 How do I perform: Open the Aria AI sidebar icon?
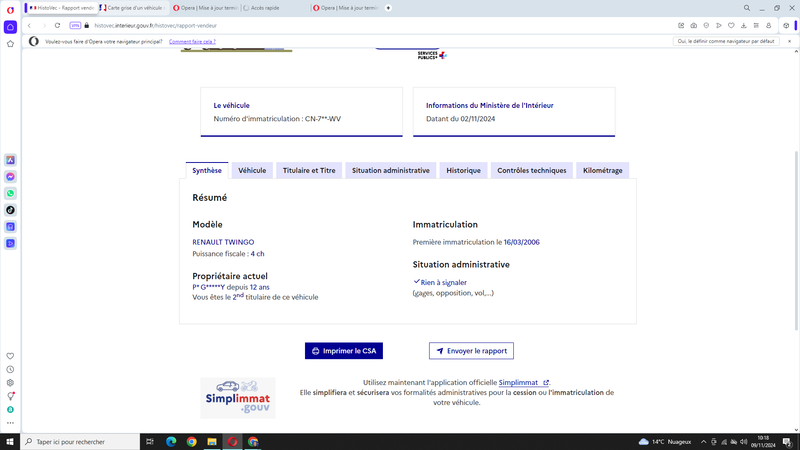(x=10, y=160)
